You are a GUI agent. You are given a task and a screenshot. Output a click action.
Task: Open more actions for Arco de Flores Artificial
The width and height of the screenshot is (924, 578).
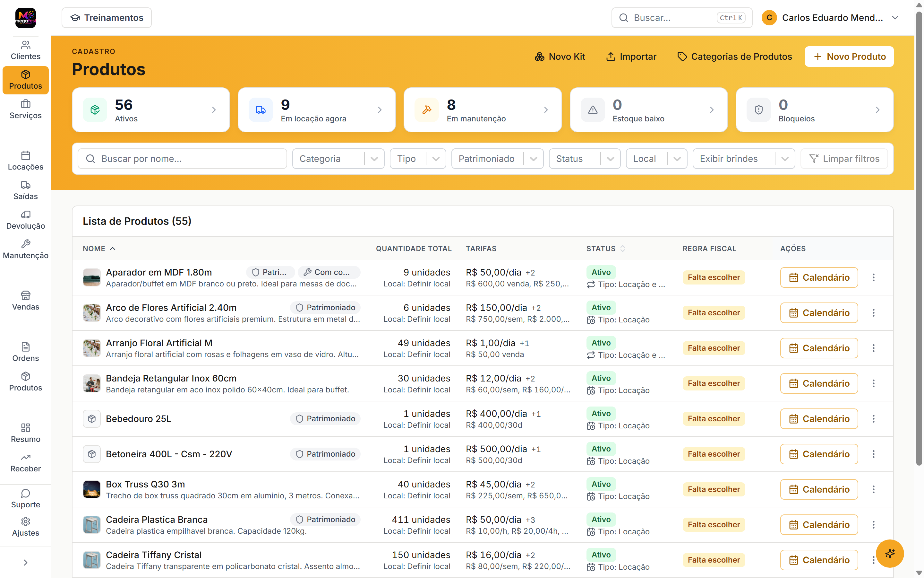(x=873, y=313)
